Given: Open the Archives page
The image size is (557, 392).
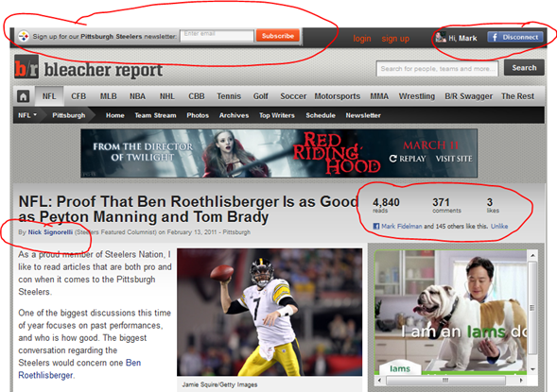Looking at the screenshot, I should pyautogui.click(x=234, y=115).
